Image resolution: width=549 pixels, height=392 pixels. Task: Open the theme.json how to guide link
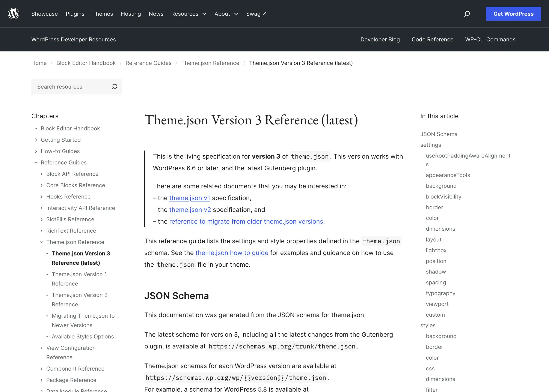click(232, 253)
